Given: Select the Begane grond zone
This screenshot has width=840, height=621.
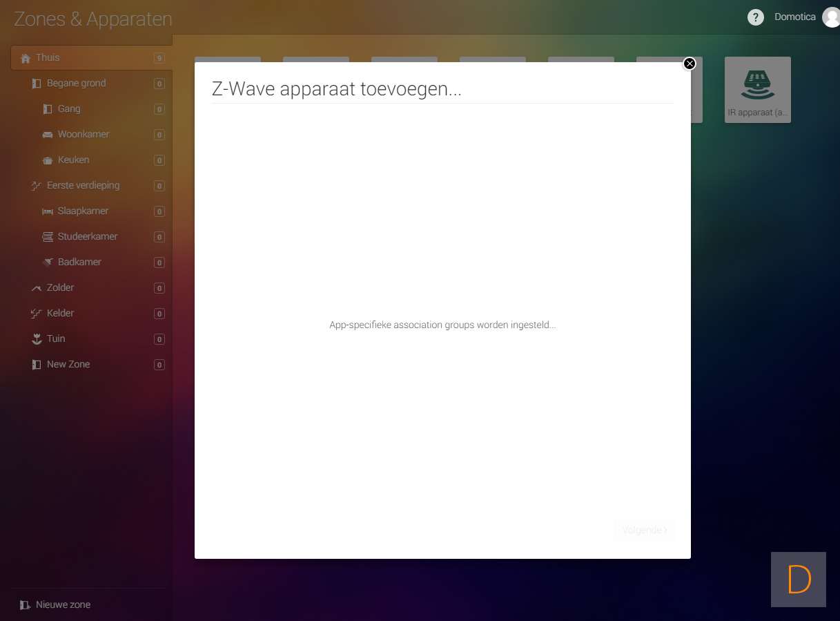Looking at the screenshot, I should click(76, 84).
